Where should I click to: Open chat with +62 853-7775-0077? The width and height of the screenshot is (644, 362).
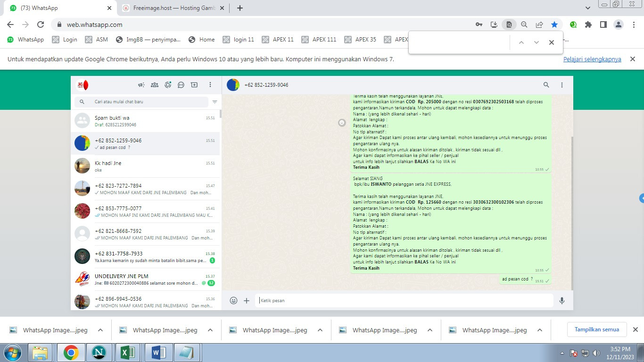coord(145,212)
